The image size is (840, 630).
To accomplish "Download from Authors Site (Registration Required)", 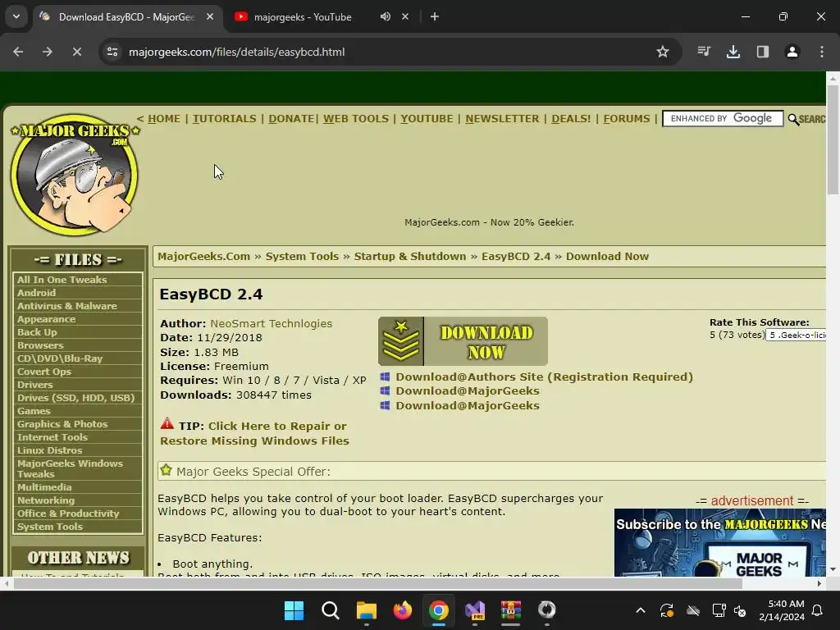I will (545, 377).
